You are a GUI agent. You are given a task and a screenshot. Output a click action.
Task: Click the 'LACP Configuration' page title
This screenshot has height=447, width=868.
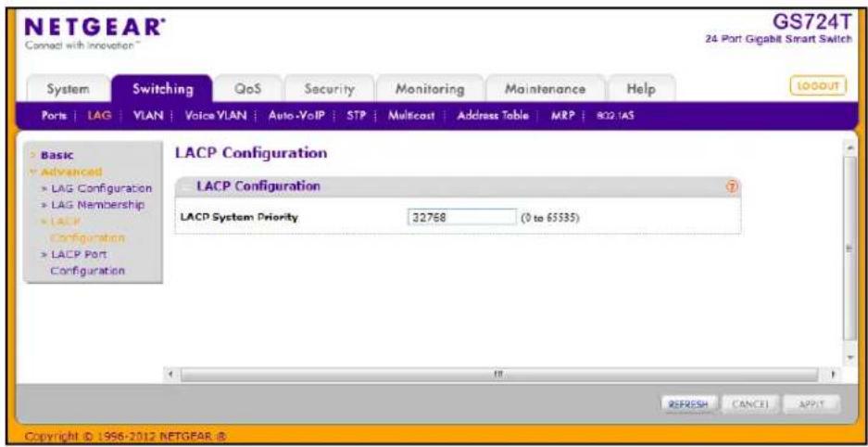[251, 153]
